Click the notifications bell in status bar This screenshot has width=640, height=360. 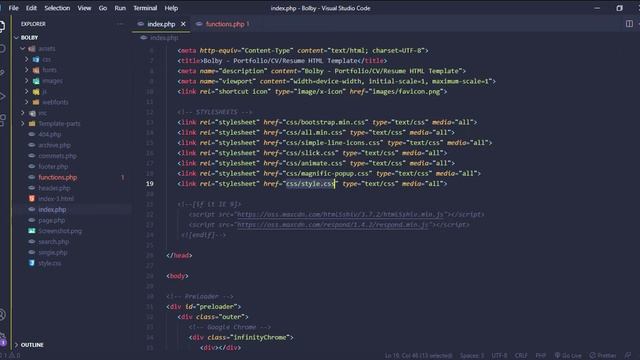(628, 356)
